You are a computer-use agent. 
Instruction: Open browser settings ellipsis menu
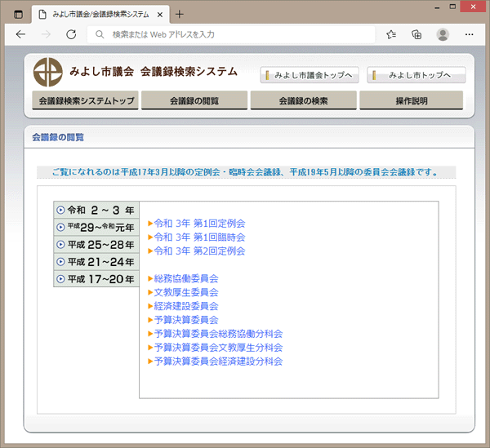[x=469, y=34]
